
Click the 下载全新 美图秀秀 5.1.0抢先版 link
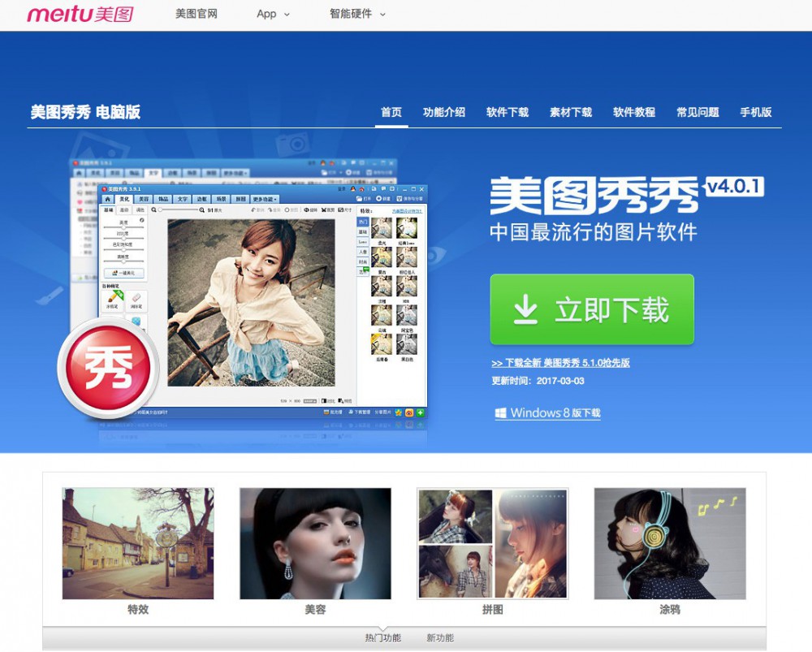tap(560, 363)
